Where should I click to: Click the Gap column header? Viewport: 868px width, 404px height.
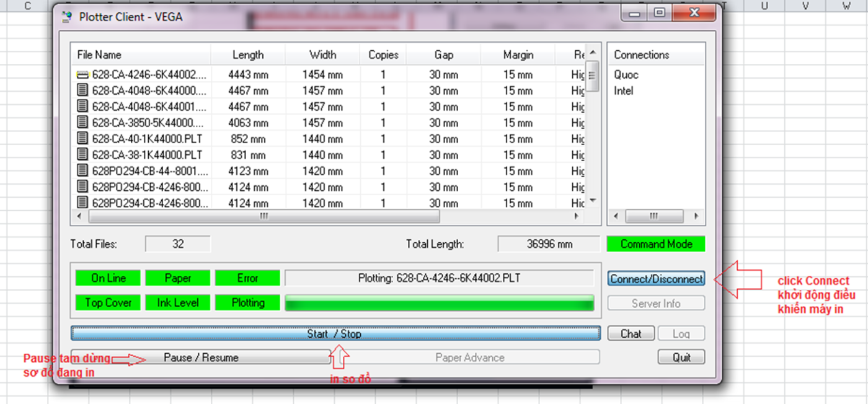click(444, 55)
